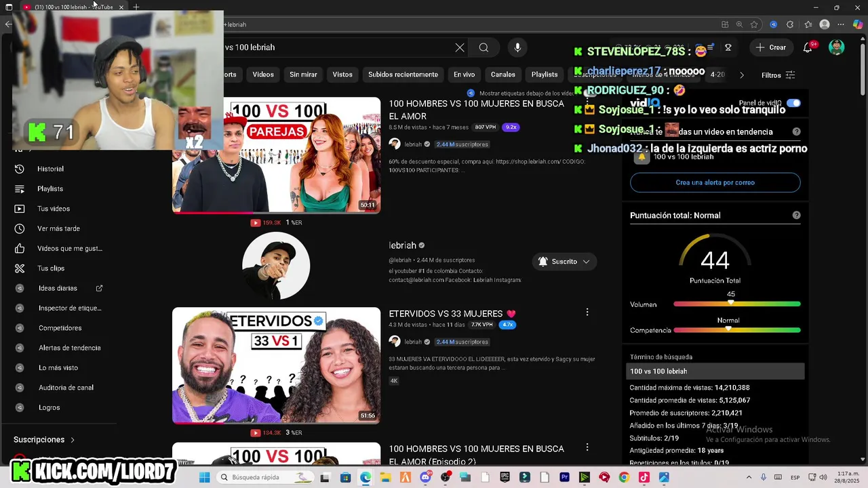The width and height of the screenshot is (868, 488).
Task: Show more filter chips with right arrow
Action: click(x=741, y=75)
